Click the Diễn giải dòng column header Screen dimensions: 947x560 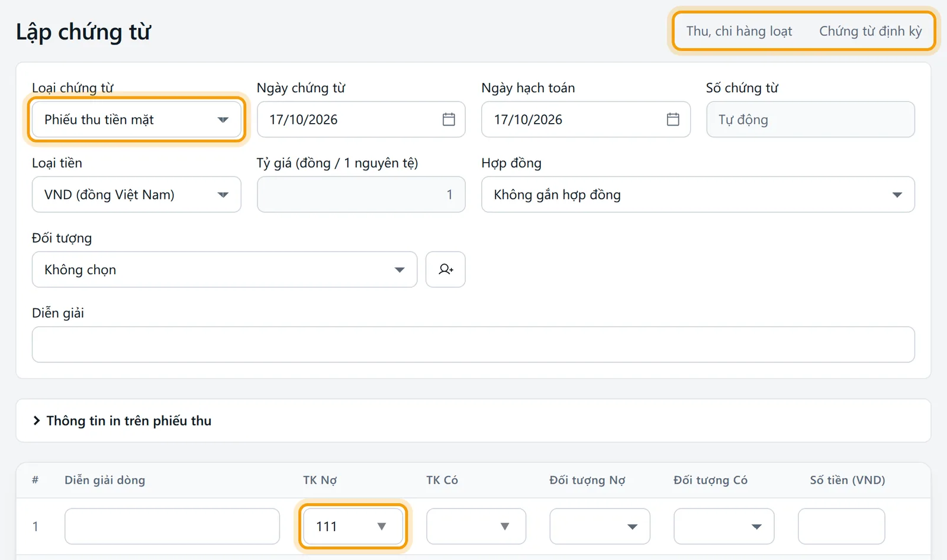tap(105, 480)
